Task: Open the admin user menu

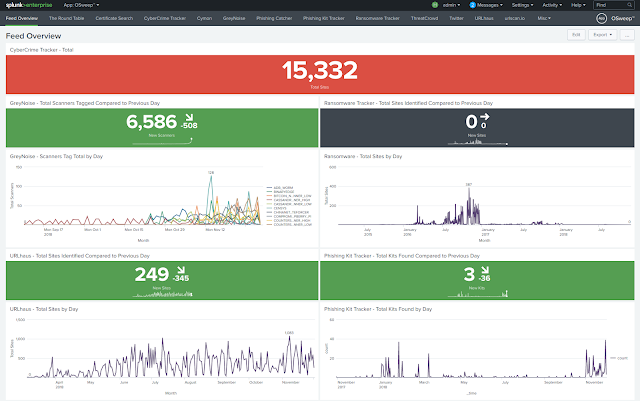Action: (451, 5)
